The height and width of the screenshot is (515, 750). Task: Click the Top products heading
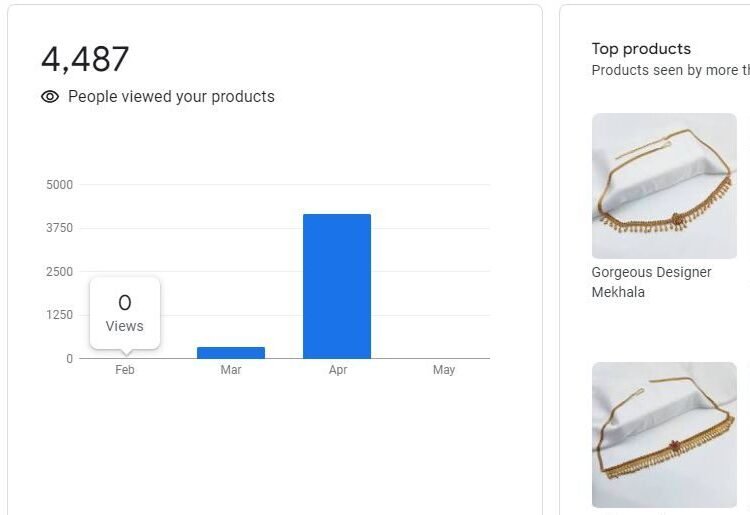(x=641, y=49)
